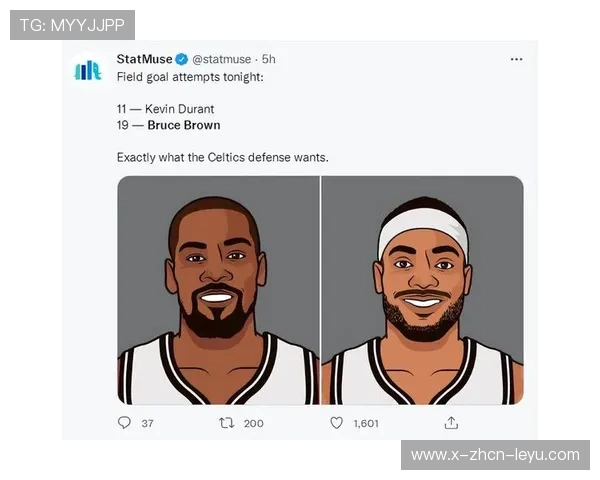
Task: Click the 1,601 likes count
Action: (x=366, y=423)
